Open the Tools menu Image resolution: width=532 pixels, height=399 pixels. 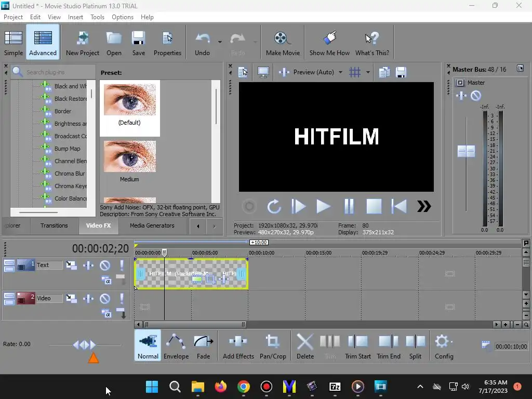[x=97, y=17]
